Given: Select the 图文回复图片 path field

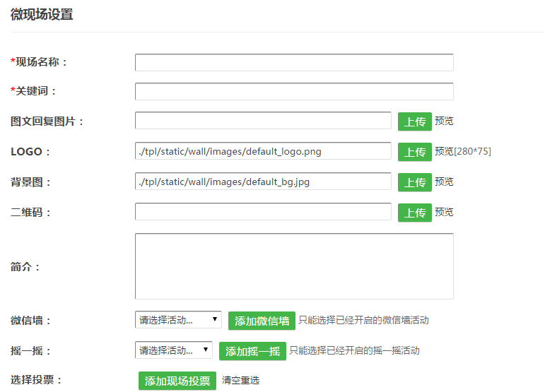Looking at the screenshot, I should (262, 121).
